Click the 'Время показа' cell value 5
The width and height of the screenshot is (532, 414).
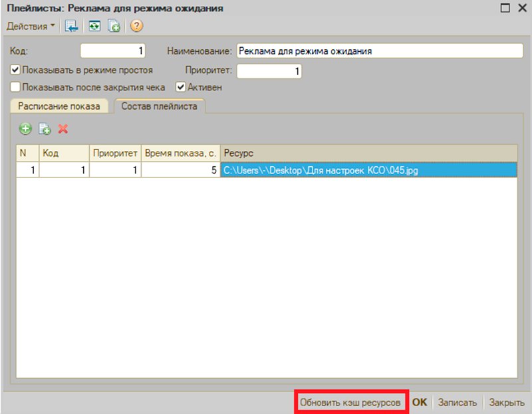(180, 170)
